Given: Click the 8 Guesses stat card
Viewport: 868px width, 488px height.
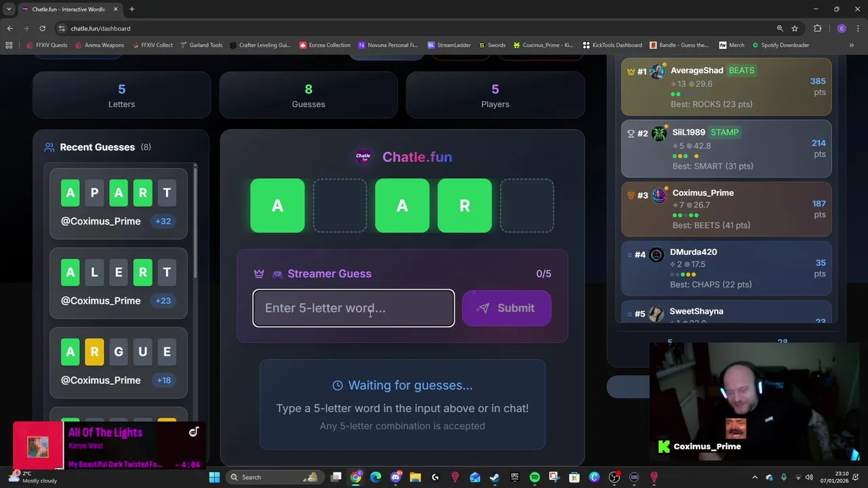Looking at the screenshot, I should pyautogui.click(x=309, y=96).
